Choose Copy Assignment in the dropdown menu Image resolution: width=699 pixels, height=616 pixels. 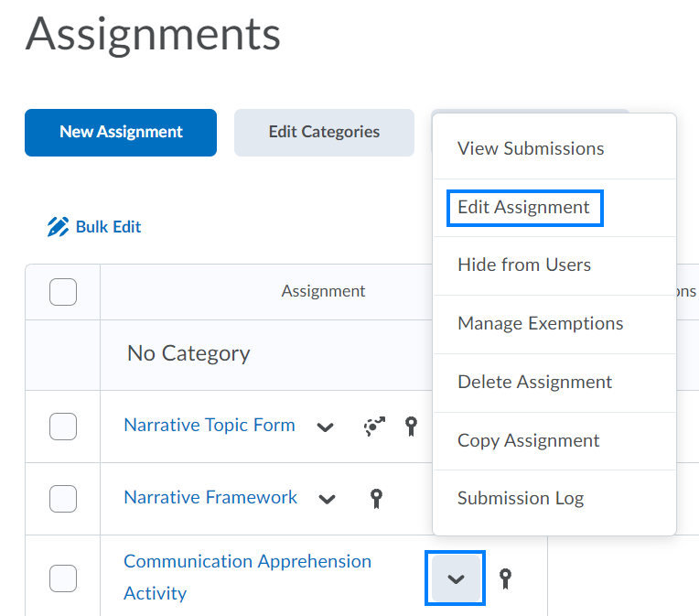(528, 440)
